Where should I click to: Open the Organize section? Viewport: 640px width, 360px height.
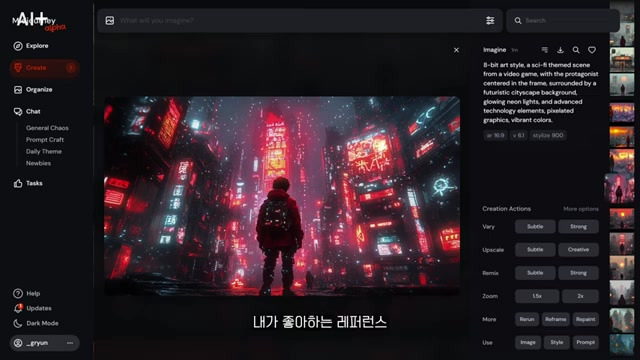tap(33, 89)
